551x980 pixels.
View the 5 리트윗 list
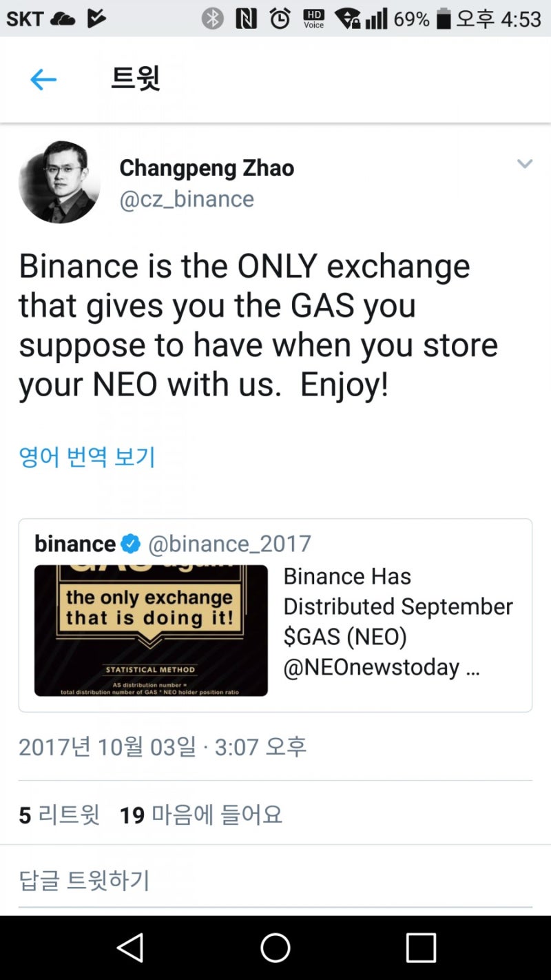tap(59, 815)
